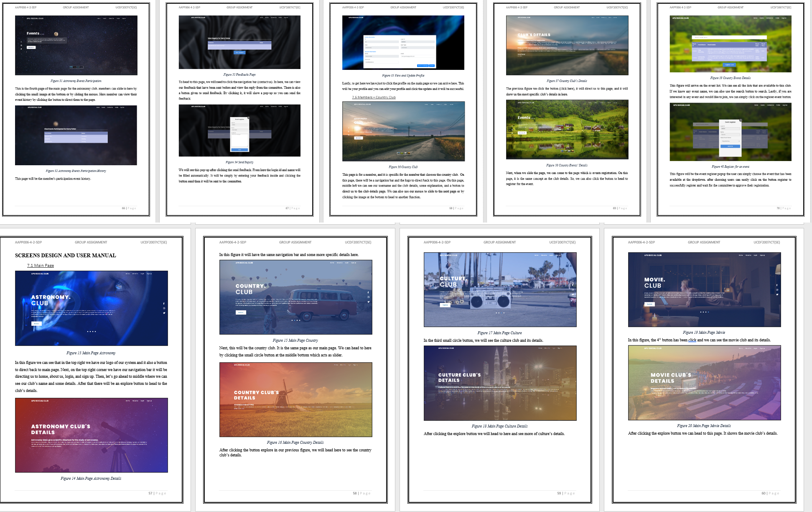Click the Twitter icon in Country Club figure
812x512 pixels.
[x=368, y=302]
